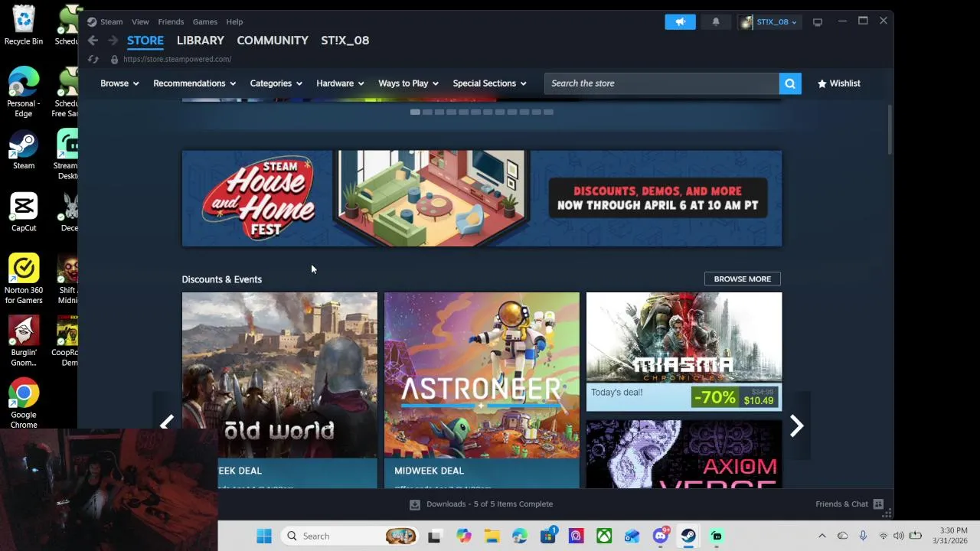Click in the Search the store field

point(661,83)
